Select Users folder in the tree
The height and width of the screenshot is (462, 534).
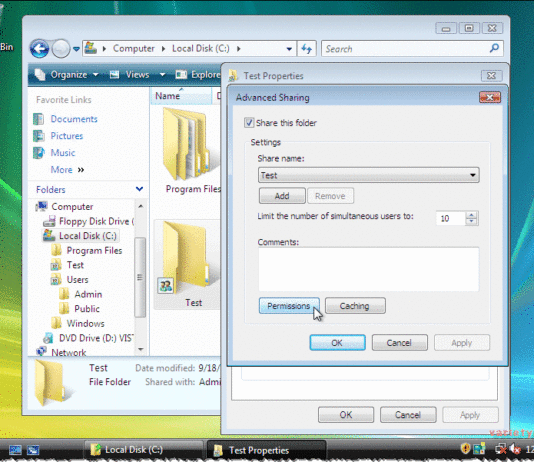point(77,280)
